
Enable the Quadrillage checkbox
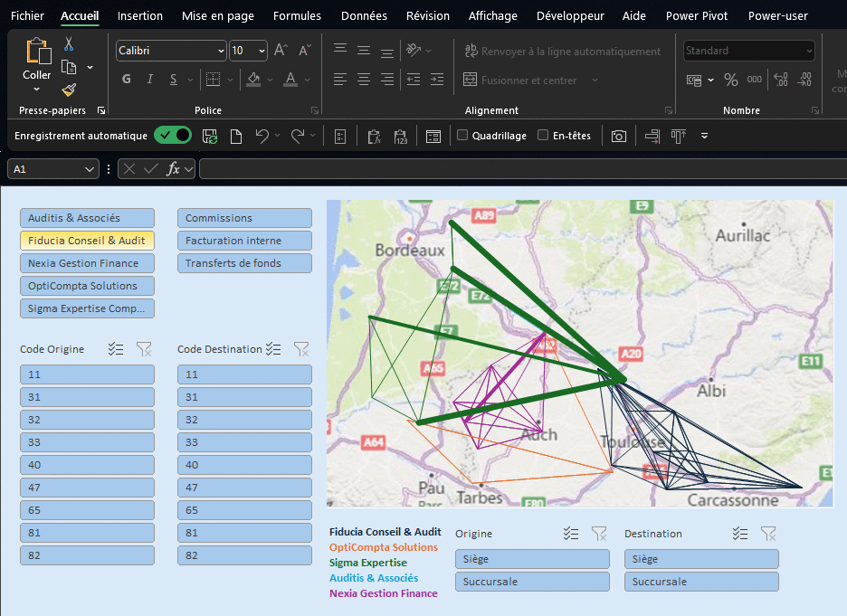pyautogui.click(x=462, y=135)
